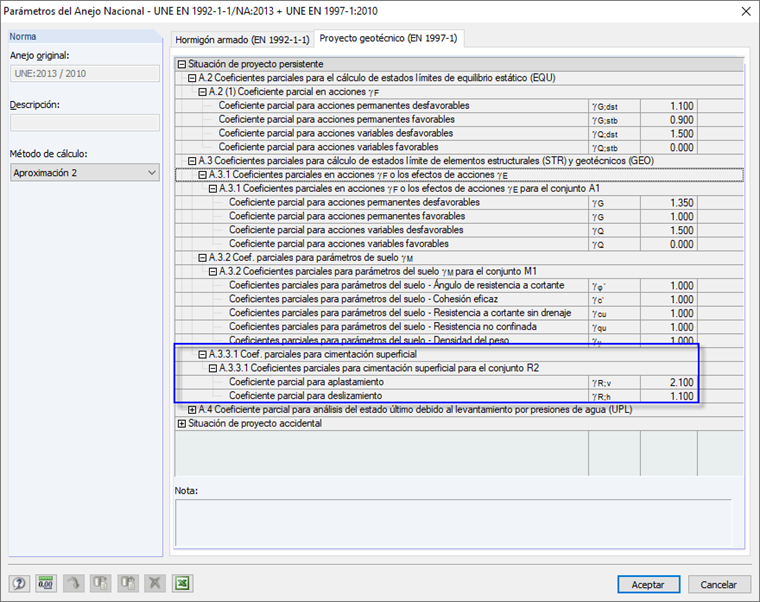Collapse 'A.2 (1) Coeficiente parcial en acciones' node

point(203,92)
